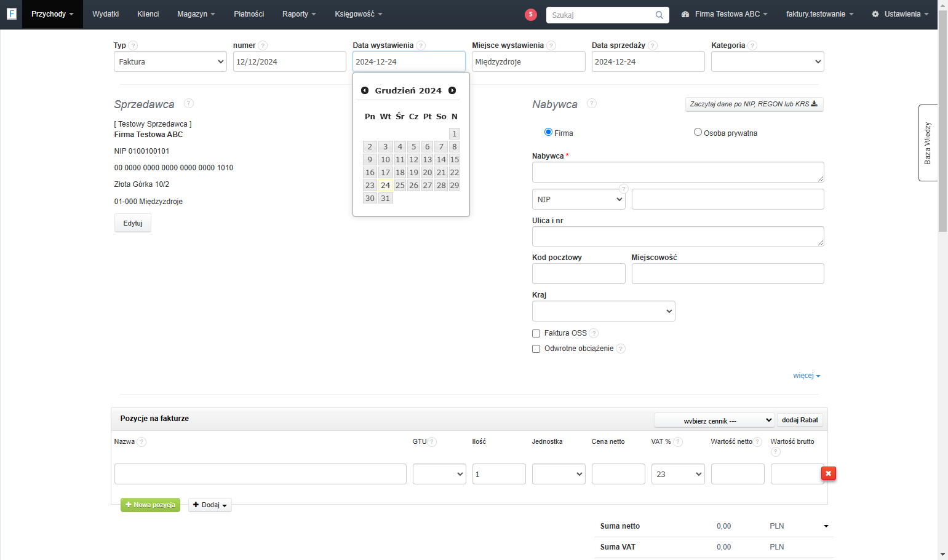Delete the invoice position with red X
Viewport: 948px width, 560px height.
[x=828, y=473]
